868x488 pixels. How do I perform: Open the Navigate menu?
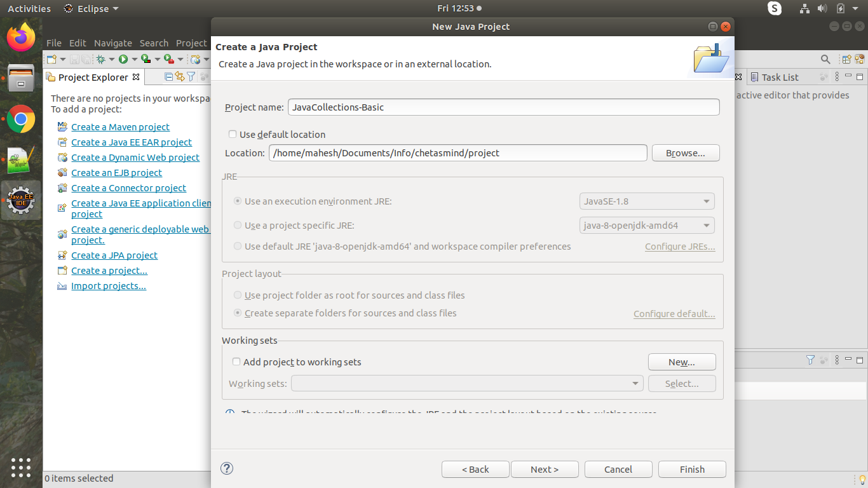(x=112, y=43)
